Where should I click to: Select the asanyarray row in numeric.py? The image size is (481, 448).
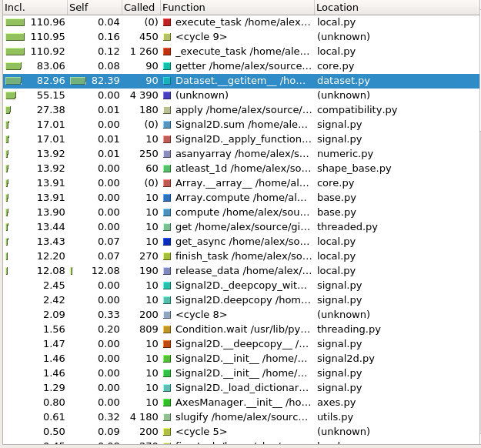coord(241,154)
